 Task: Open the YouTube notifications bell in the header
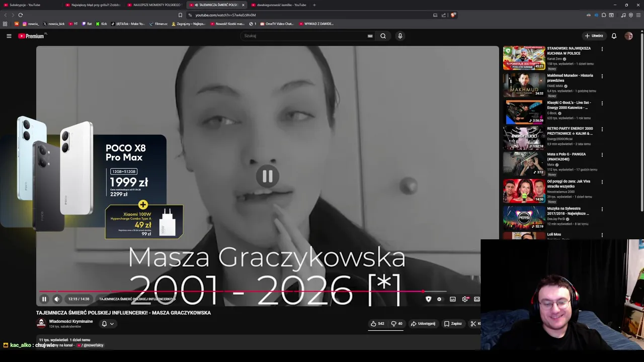[614, 36]
